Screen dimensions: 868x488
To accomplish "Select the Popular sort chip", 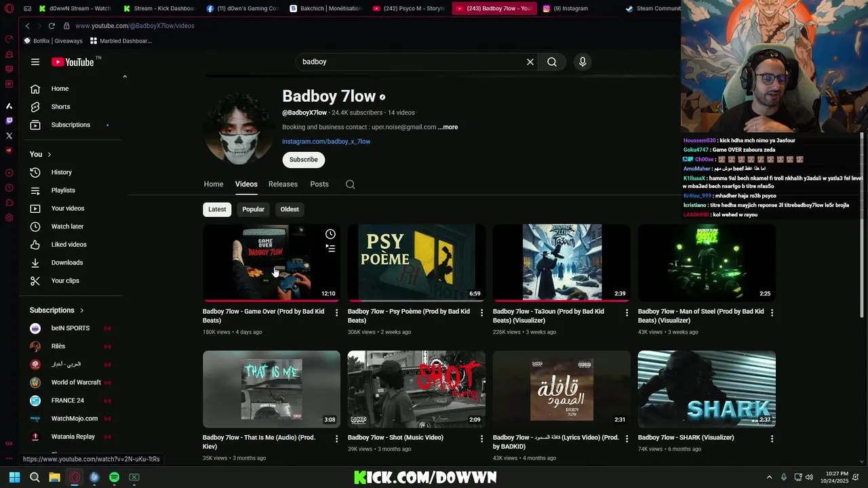I will point(253,209).
